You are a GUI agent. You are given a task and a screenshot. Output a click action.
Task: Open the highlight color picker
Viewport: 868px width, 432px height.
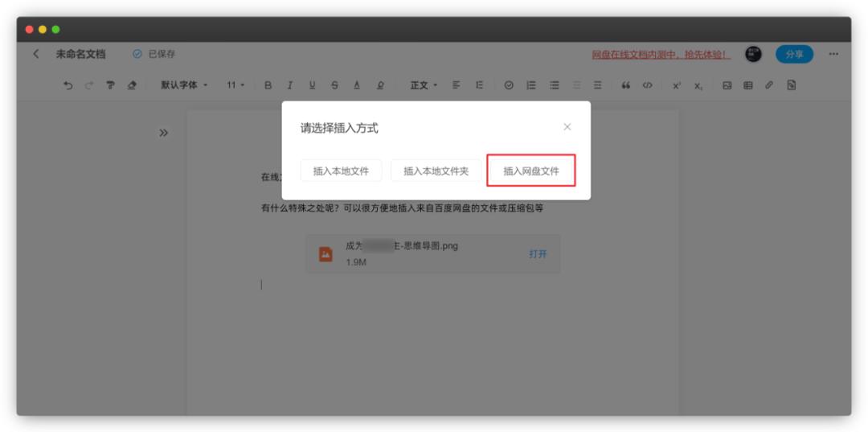pos(380,85)
